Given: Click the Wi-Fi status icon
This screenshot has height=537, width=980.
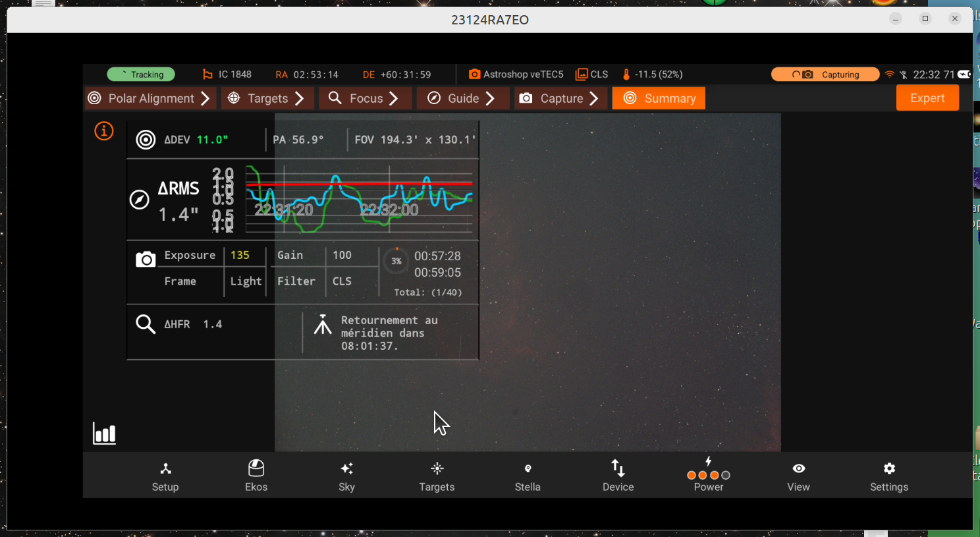Looking at the screenshot, I should pos(890,74).
